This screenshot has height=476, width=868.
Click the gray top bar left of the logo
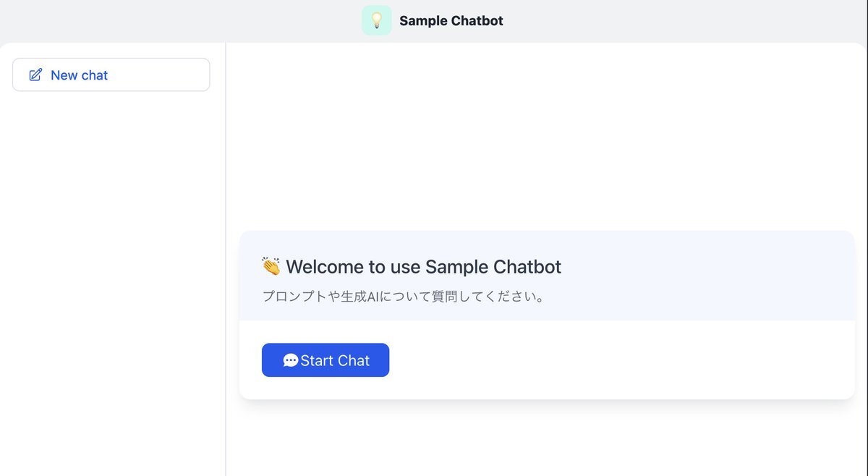pos(181,20)
